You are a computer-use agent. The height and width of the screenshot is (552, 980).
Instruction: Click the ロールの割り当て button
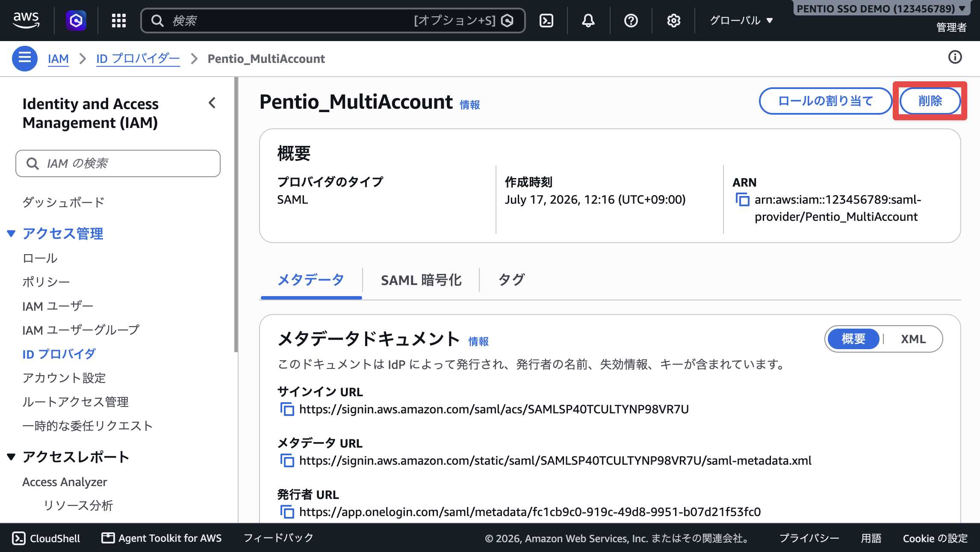click(x=825, y=101)
